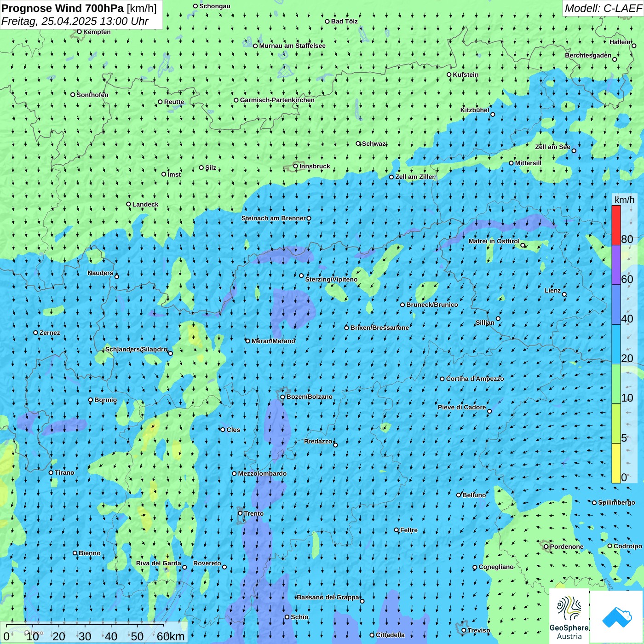Click the Zell am See label
644x644 pixels.
tap(552, 147)
